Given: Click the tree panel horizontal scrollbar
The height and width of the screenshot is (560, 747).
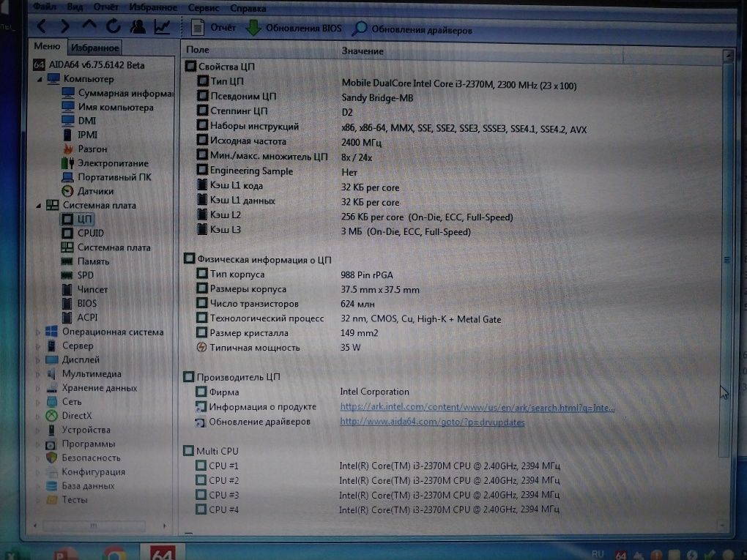Looking at the screenshot, I should tap(94, 526).
